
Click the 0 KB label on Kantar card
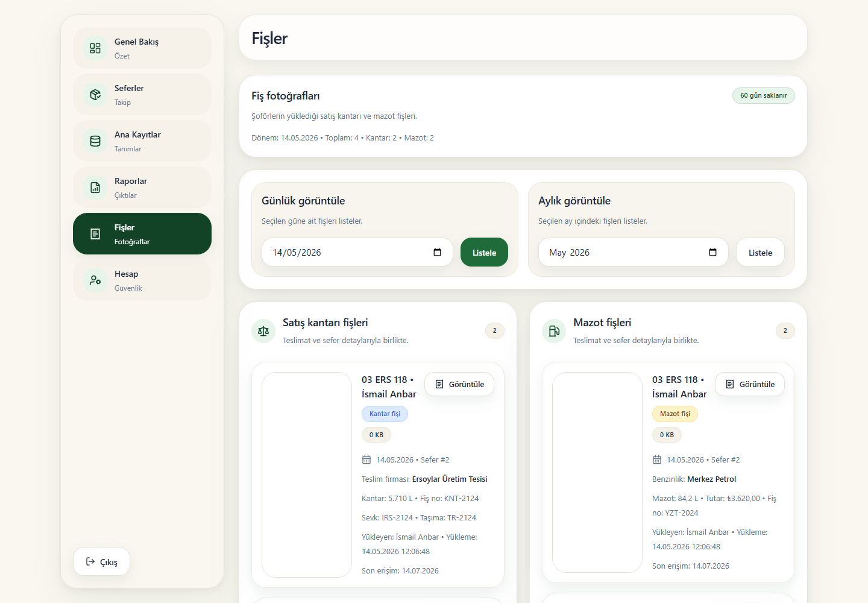click(x=376, y=435)
